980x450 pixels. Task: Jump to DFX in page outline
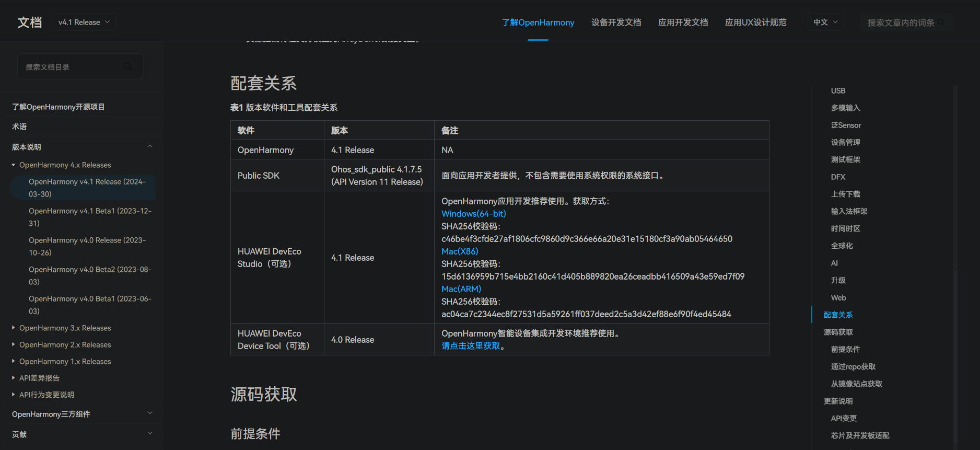tap(838, 177)
